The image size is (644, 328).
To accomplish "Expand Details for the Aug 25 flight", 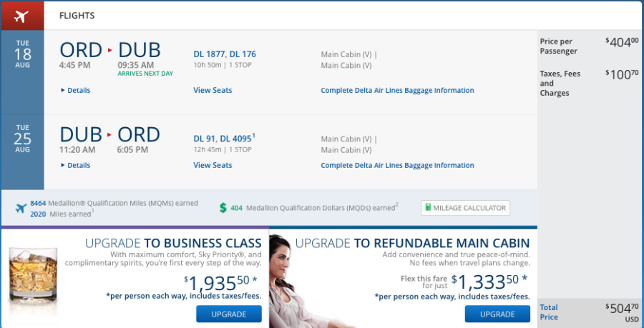I will coord(76,165).
